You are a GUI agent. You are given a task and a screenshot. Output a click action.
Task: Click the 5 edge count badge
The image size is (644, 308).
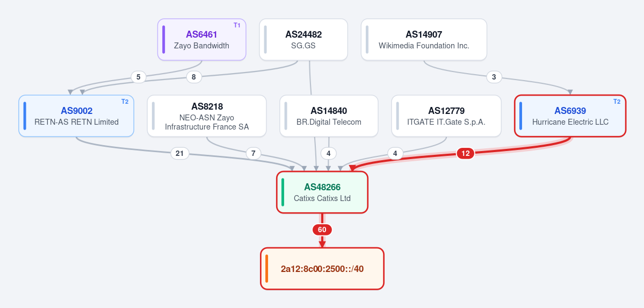tap(139, 77)
